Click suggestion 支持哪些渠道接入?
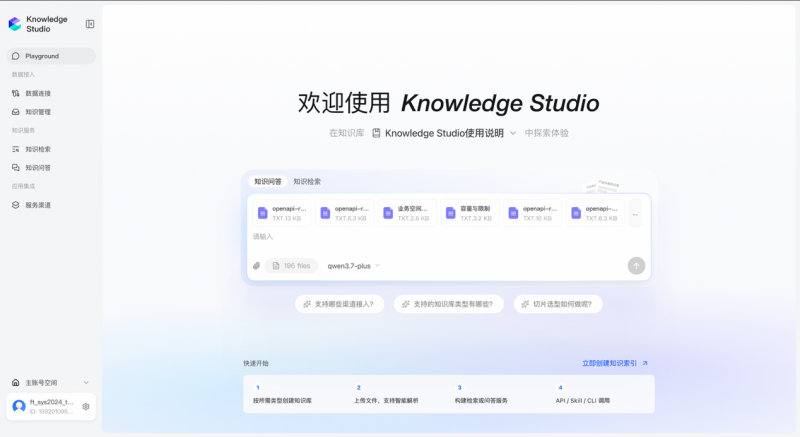Screen dimensions: 800x437 339,304
